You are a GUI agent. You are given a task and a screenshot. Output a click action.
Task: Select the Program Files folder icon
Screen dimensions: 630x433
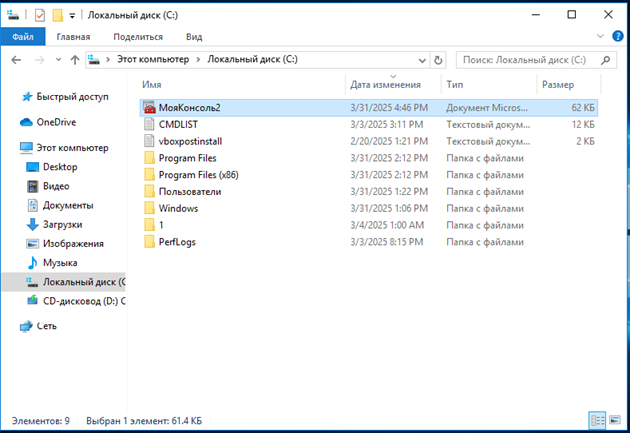click(149, 158)
